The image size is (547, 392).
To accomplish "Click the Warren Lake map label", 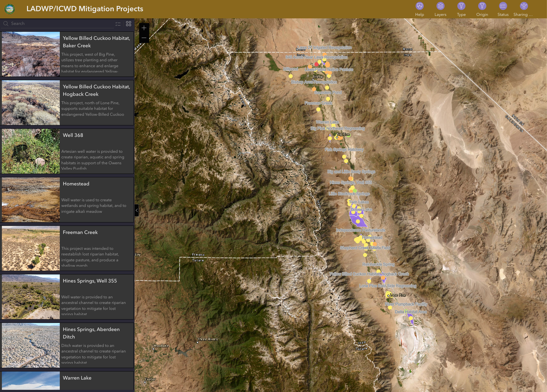I will 327,122.
